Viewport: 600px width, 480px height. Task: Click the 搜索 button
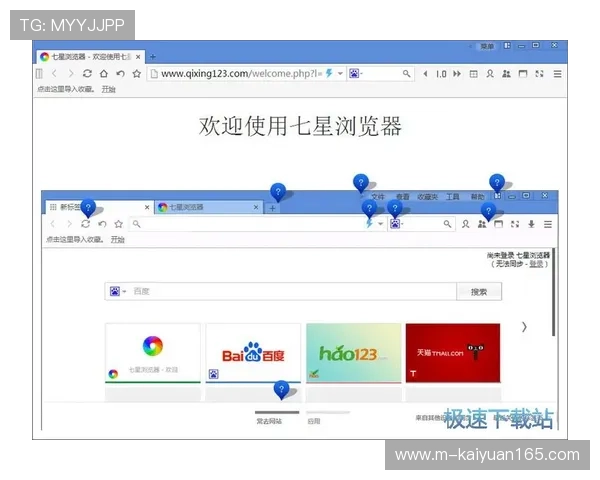coord(479,292)
